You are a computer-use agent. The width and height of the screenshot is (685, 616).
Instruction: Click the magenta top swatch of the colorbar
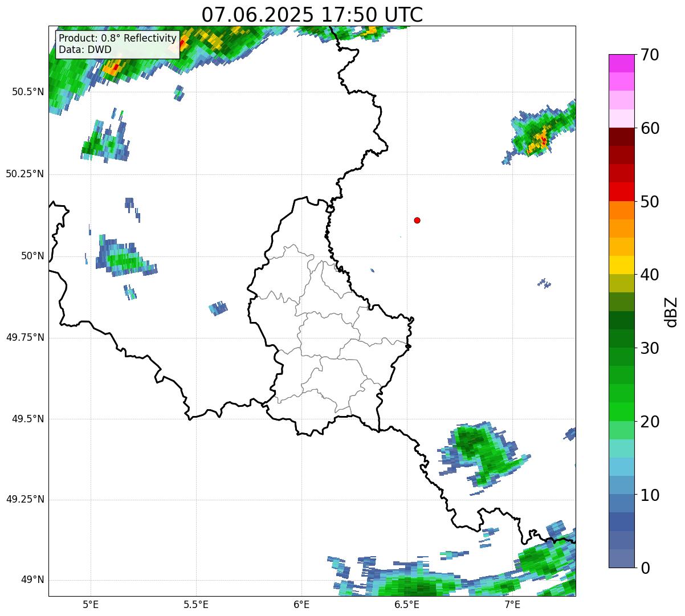pos(621,63)
